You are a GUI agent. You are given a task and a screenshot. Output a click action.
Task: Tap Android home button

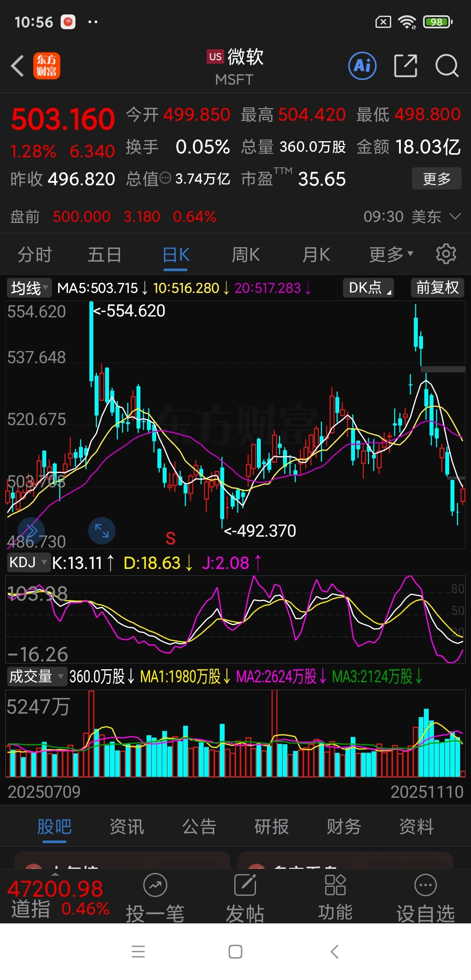coord(235,952)
